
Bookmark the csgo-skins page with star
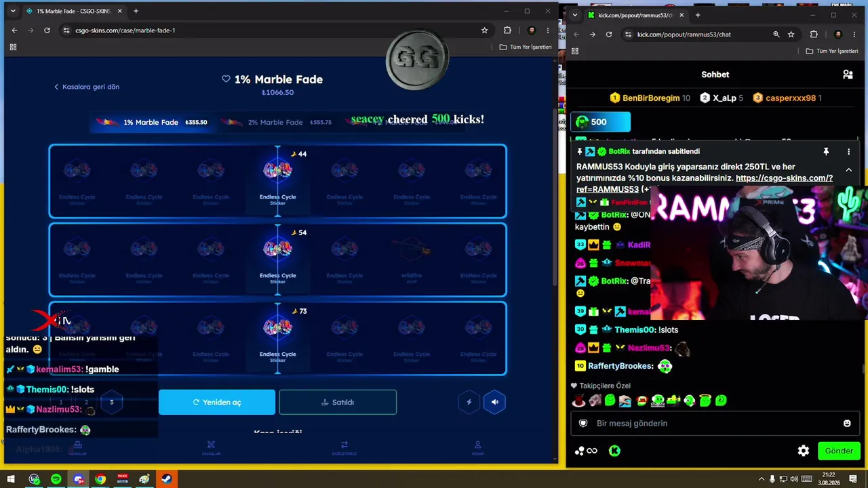[x=484, y=30]
